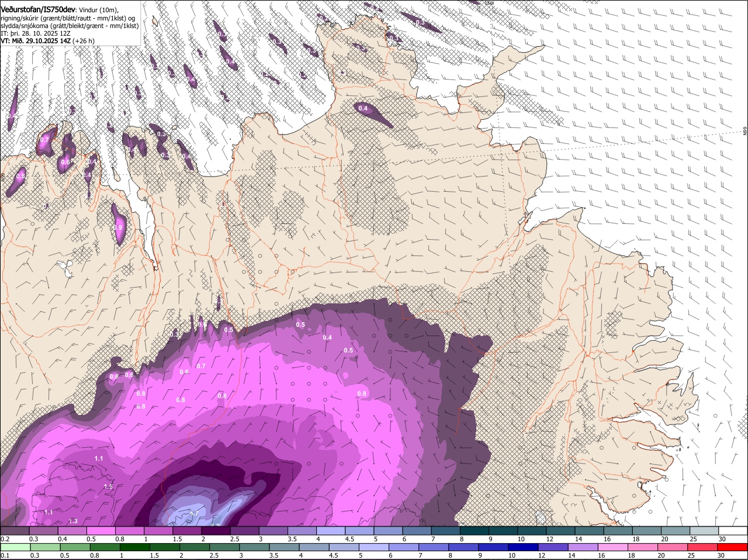The image size is (748, 560).
Task: Click the '0.1' tick label in rain legend
Action: (5, 555)
